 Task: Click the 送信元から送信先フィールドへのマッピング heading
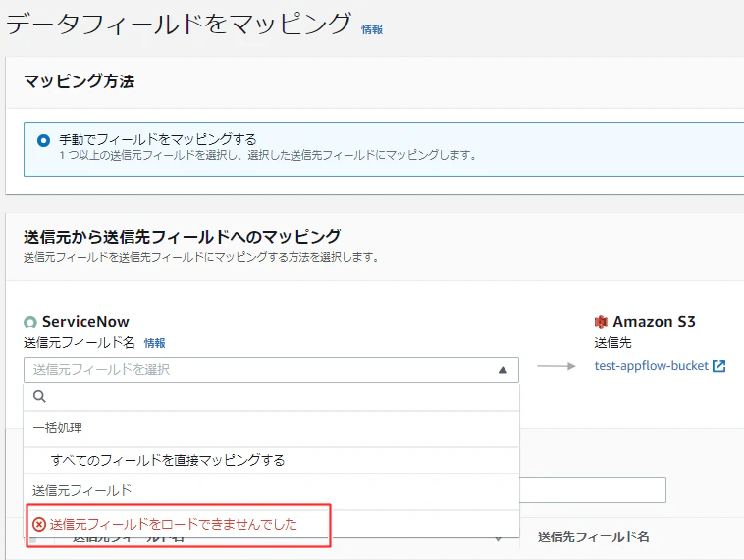(183, 236)
